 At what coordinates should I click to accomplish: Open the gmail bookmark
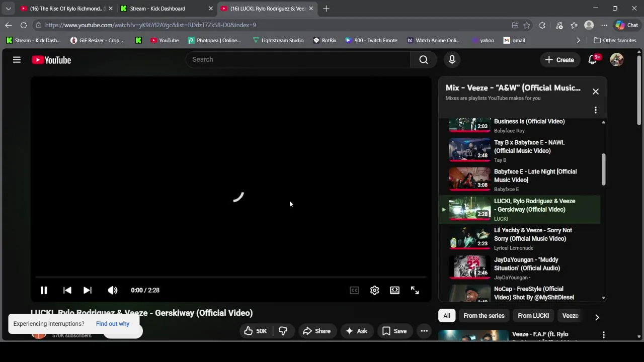(514, 40)
